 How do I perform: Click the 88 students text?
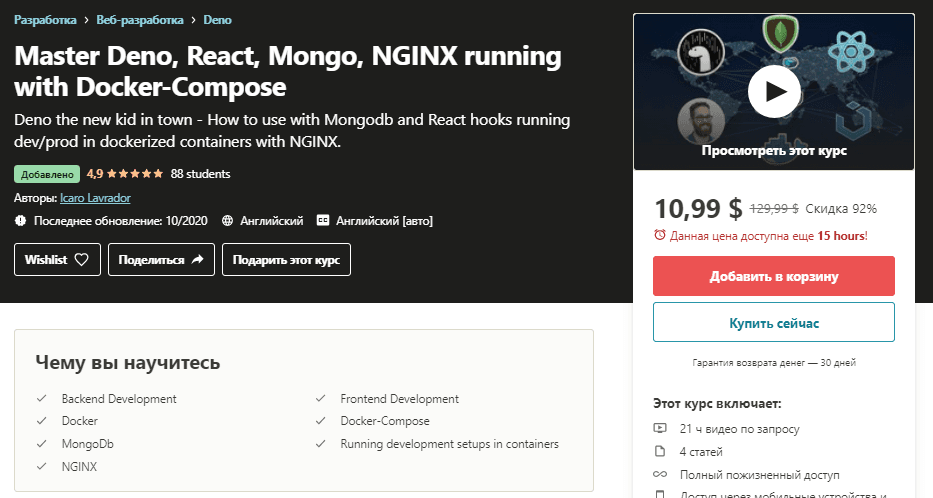[201, 174]
